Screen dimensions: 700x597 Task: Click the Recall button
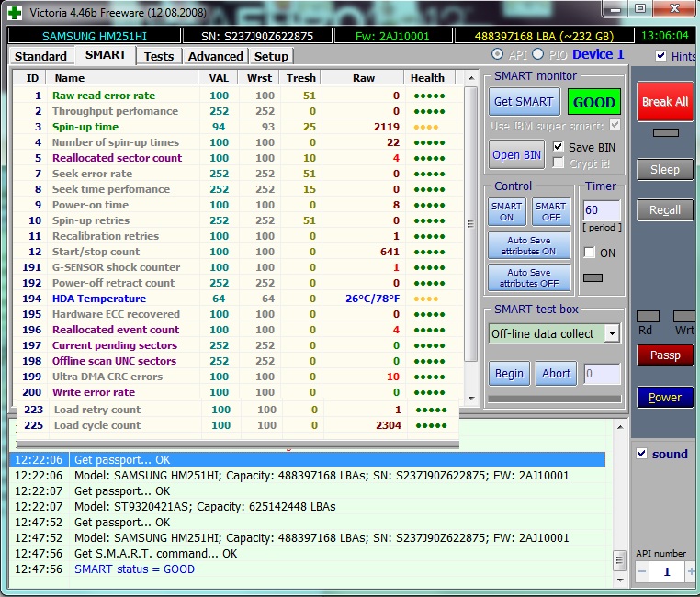(665, 209)
